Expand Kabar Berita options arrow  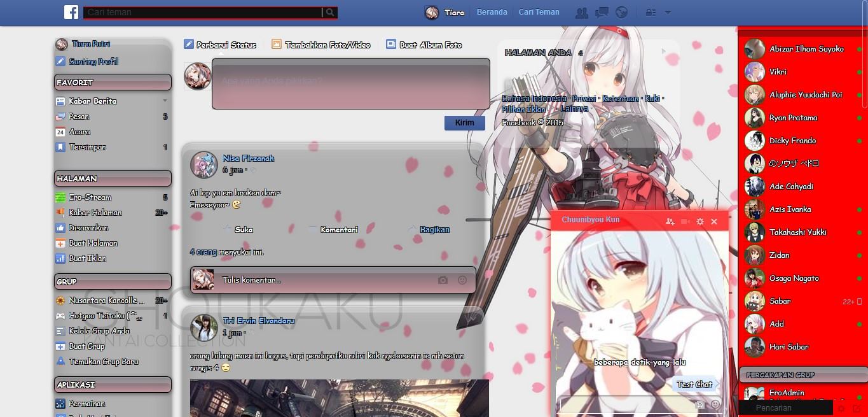pyautogui.click(x=165, y=101)
